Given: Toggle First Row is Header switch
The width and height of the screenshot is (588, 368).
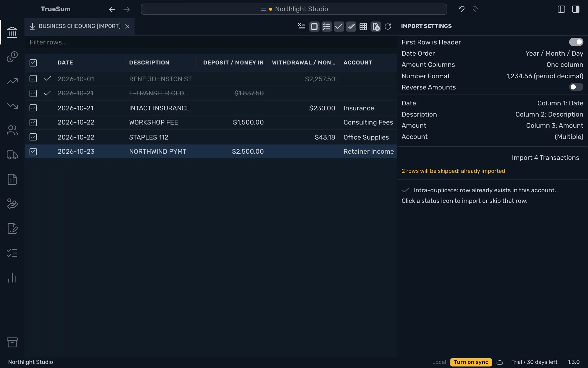Looking at the screenshot, I should (x=576, y=42).
